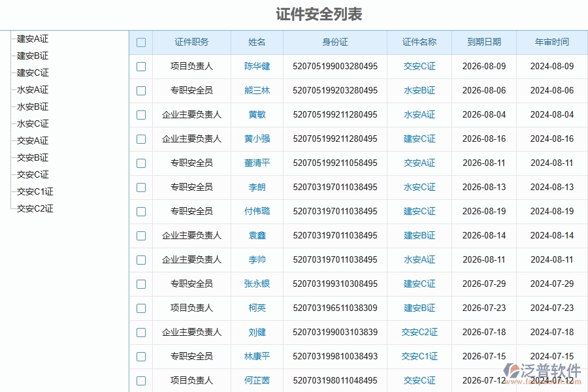Check the row checkbox for 柯英

coord(141,308)
